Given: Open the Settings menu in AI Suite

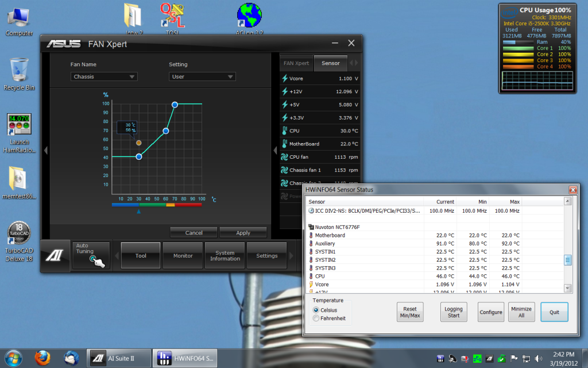Looking at the screenshot, I should (267, 256).
